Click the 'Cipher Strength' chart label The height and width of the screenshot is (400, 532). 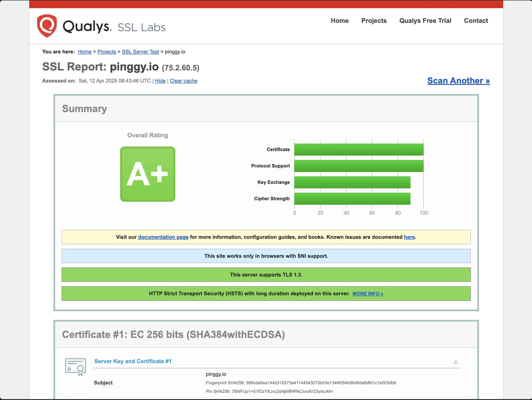(272, 198)
